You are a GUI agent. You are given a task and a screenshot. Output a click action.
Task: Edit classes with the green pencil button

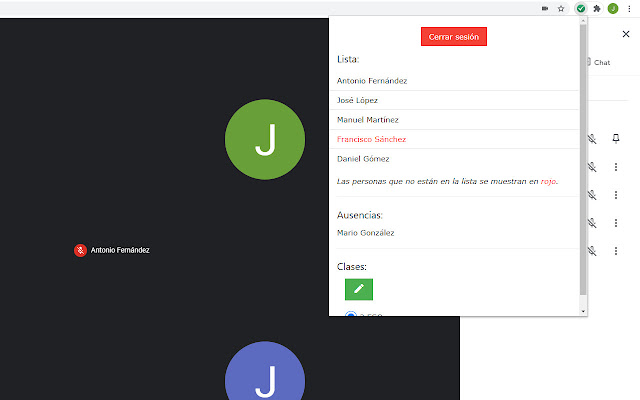tap(359, 289)
